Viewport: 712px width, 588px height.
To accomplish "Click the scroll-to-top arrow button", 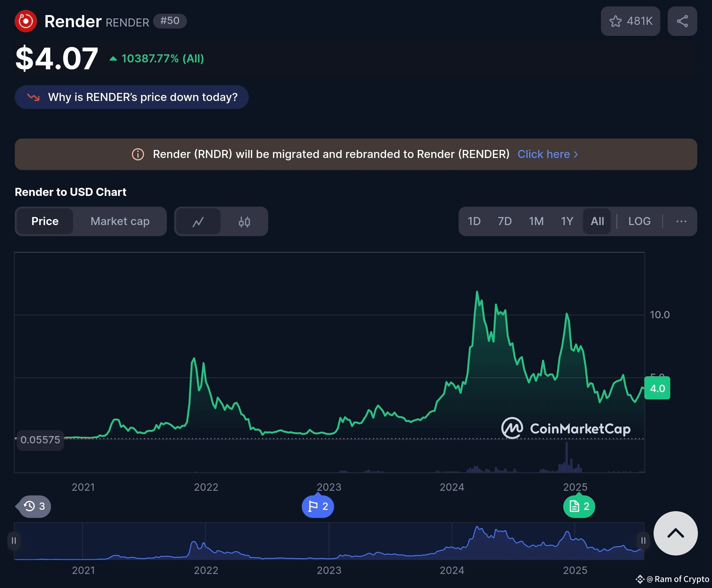I will pos(675,533).
